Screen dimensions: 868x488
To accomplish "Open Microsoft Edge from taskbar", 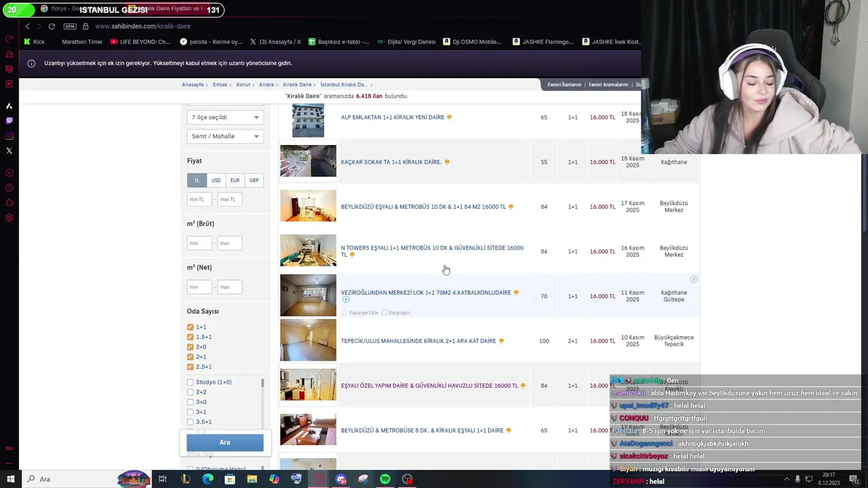I will click(x=208, y=479).
